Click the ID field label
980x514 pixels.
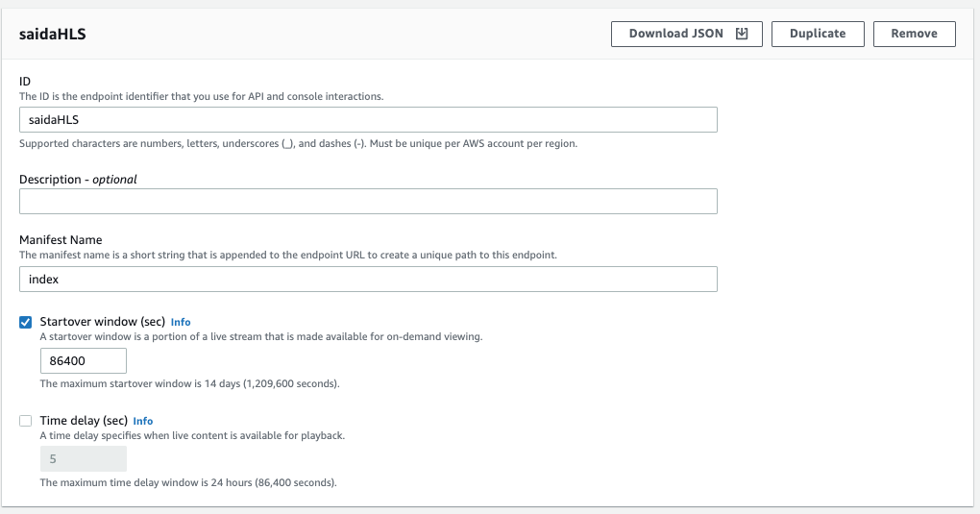pos(25,83)
